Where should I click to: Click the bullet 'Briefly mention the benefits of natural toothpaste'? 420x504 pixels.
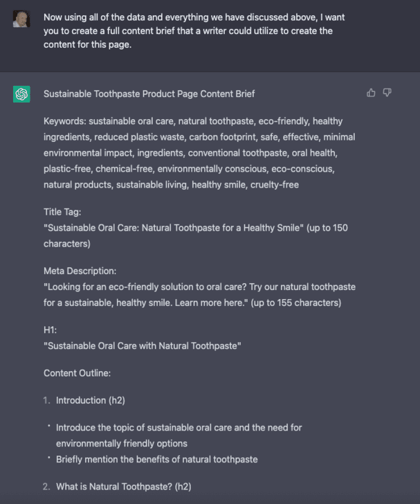click(157, 459)
